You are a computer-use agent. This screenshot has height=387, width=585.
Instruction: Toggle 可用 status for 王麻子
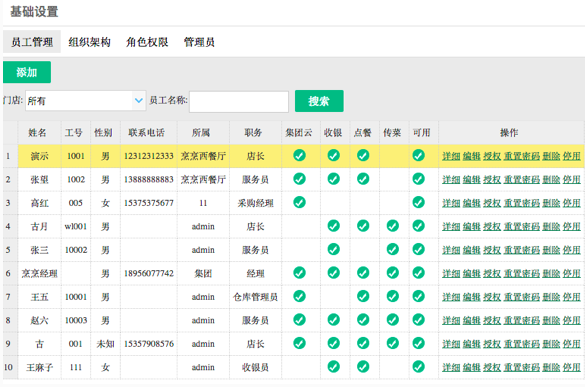(419, 367)
